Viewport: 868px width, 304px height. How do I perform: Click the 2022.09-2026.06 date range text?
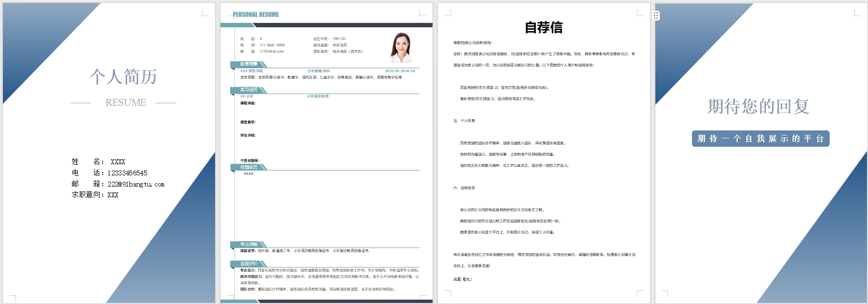click(x=400, y=71)
